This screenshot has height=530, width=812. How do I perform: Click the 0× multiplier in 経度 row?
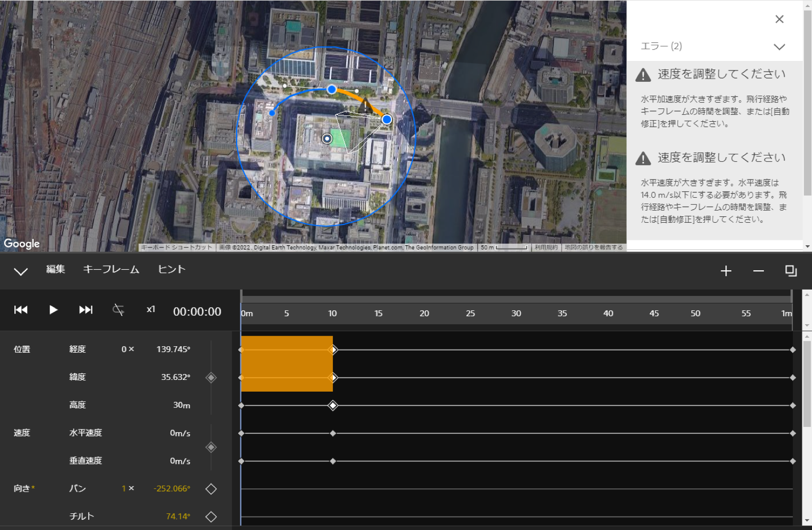point(128,349)
